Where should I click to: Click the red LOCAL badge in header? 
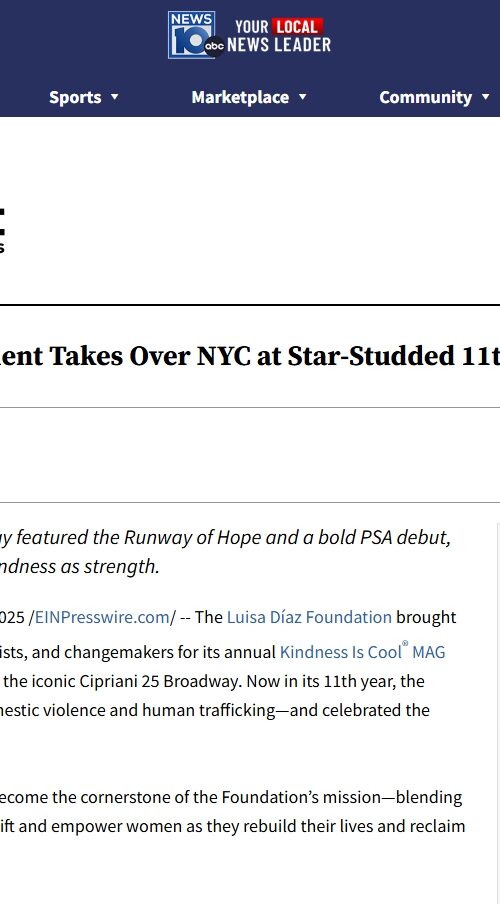(x=298, y=27)
